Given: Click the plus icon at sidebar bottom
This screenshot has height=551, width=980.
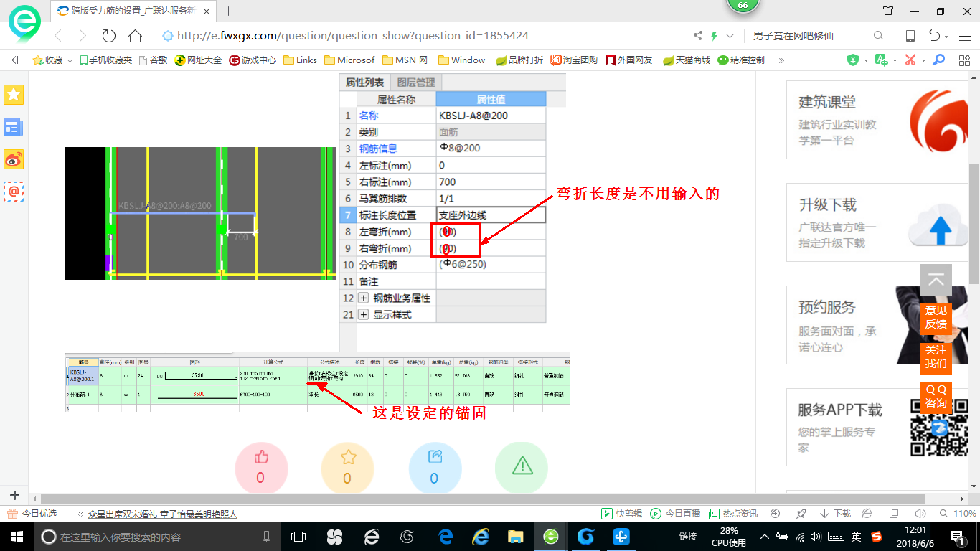Looking at the screenshot, I should pyautogui.click(x=14, y=495).
